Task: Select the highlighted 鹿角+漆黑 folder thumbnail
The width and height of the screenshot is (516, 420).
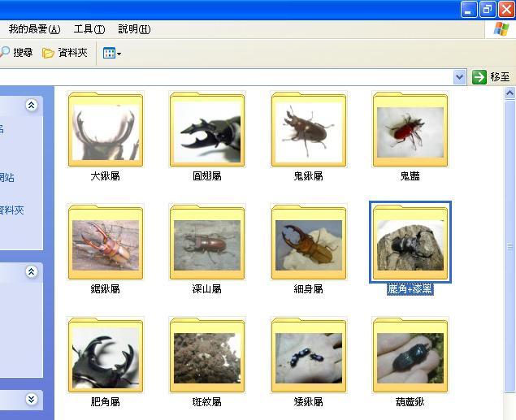Action: pos(410,242)
